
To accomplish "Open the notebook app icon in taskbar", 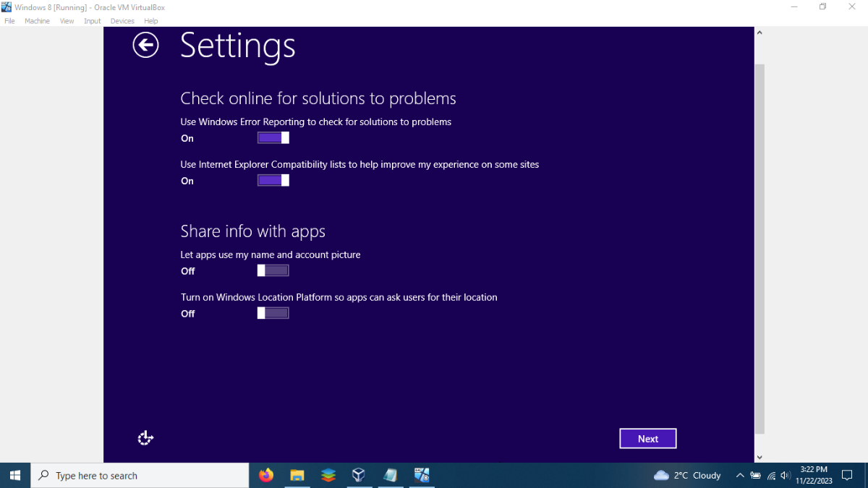I will click(x=390, y=475).
